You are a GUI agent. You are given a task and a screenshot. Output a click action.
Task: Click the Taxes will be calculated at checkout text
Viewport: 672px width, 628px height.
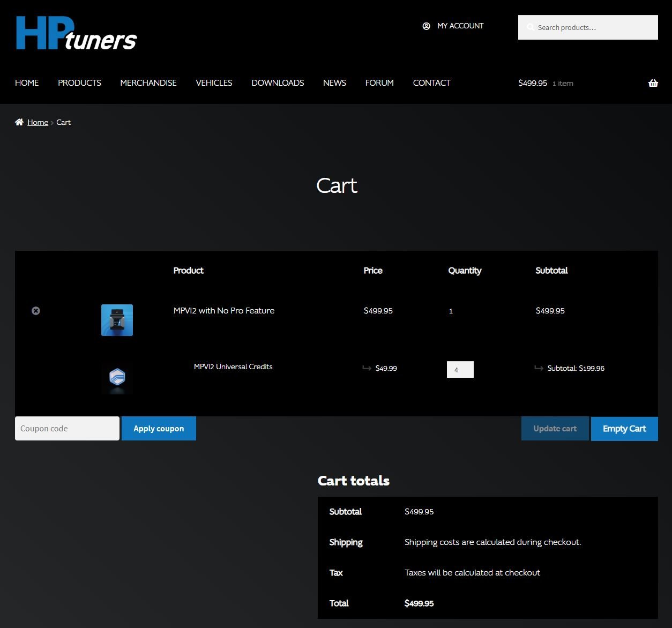tap(472, 573)
